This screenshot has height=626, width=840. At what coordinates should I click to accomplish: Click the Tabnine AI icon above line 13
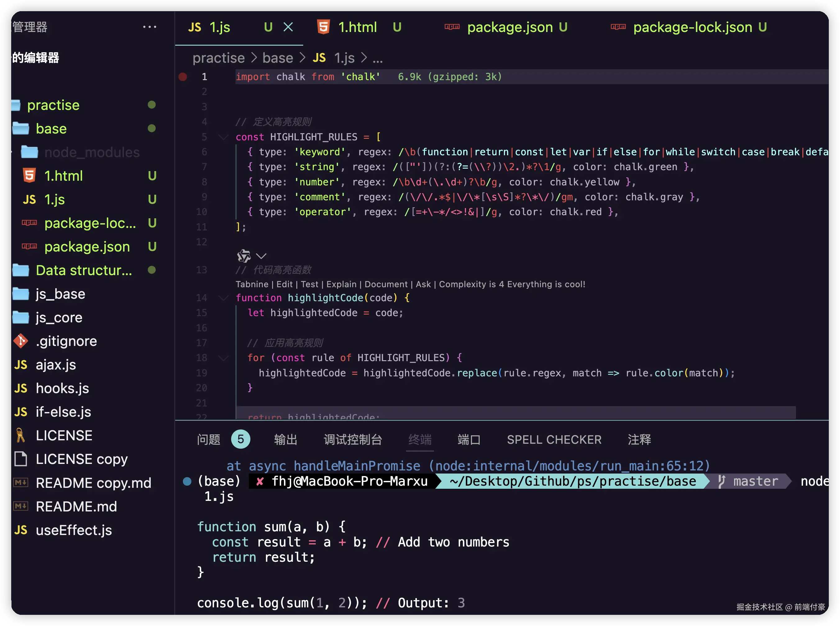point(244,256)
